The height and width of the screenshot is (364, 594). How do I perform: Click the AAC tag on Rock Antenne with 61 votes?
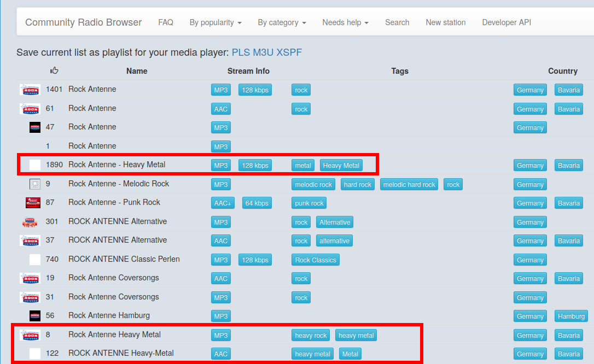[x=221, y=109]
